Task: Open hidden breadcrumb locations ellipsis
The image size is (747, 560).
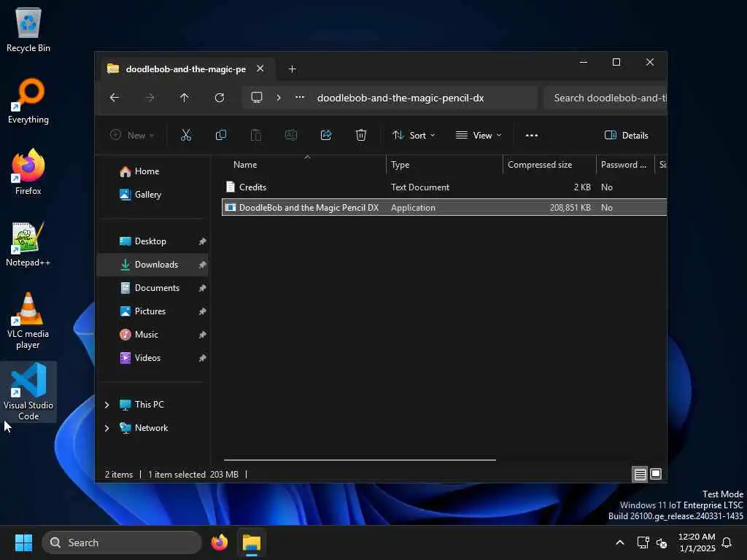Action: 300,97
